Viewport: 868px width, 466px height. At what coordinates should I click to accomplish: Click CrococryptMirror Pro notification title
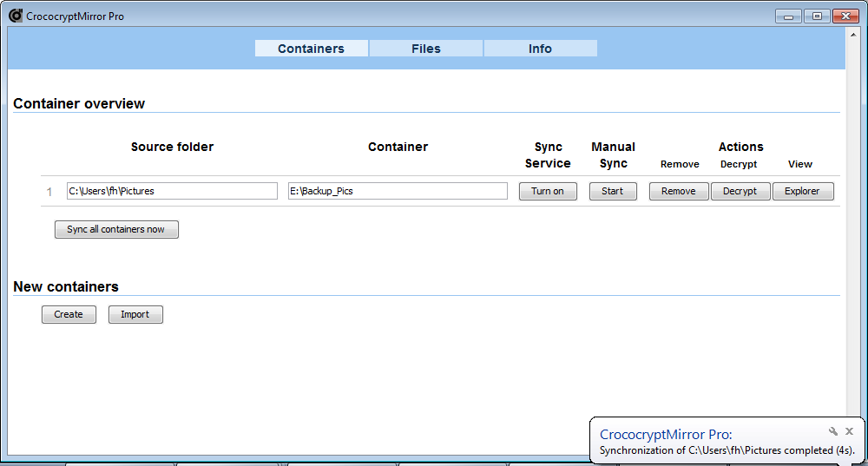666,435
